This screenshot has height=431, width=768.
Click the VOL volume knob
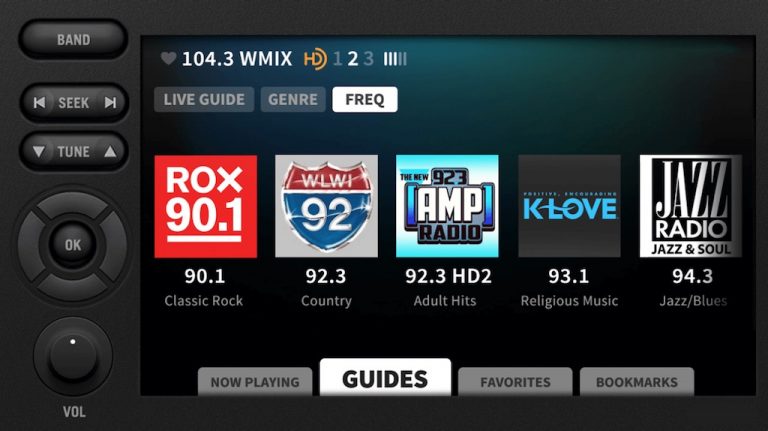73,356
